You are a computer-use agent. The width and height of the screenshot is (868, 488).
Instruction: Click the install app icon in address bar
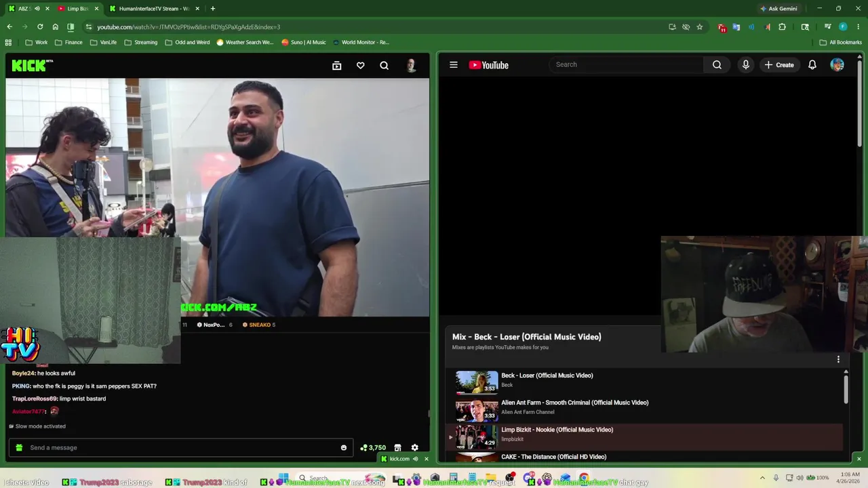point(672,27)
